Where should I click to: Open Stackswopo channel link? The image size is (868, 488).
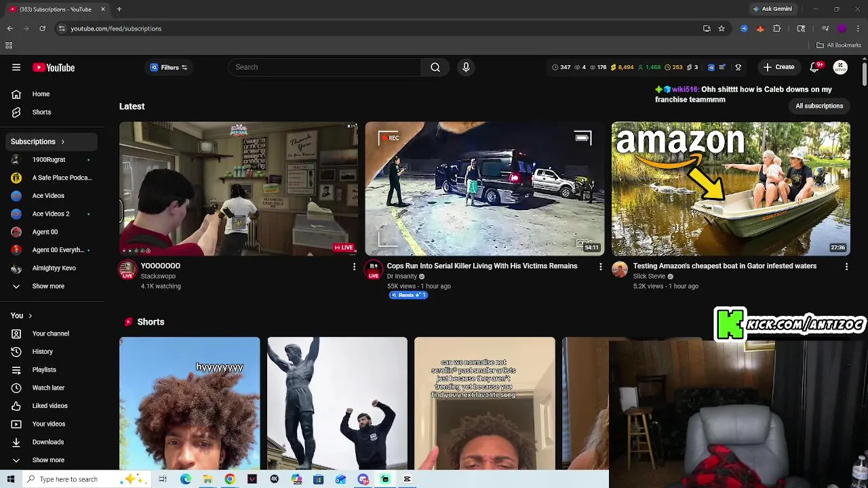(x=158, y=277)
